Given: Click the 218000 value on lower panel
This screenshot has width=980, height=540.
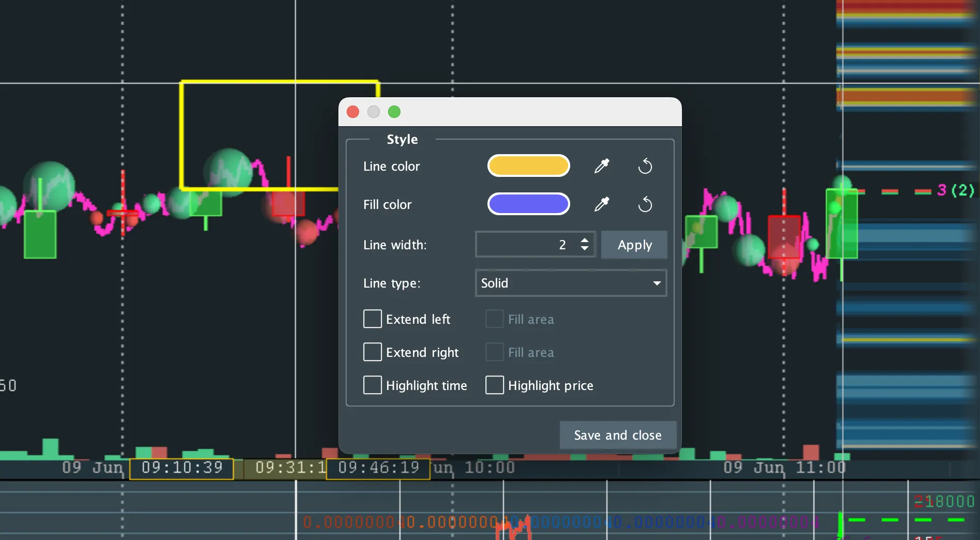Looking at the screenshot, I should [944, 501].
